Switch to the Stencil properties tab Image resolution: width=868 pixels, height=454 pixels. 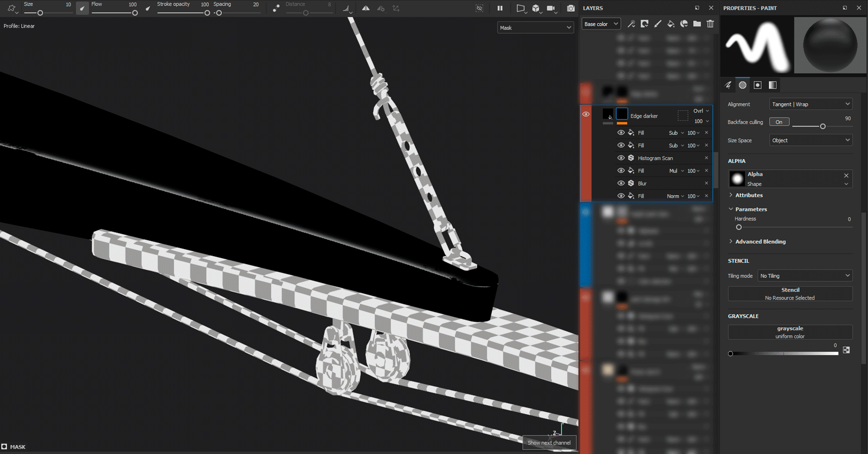757,85
